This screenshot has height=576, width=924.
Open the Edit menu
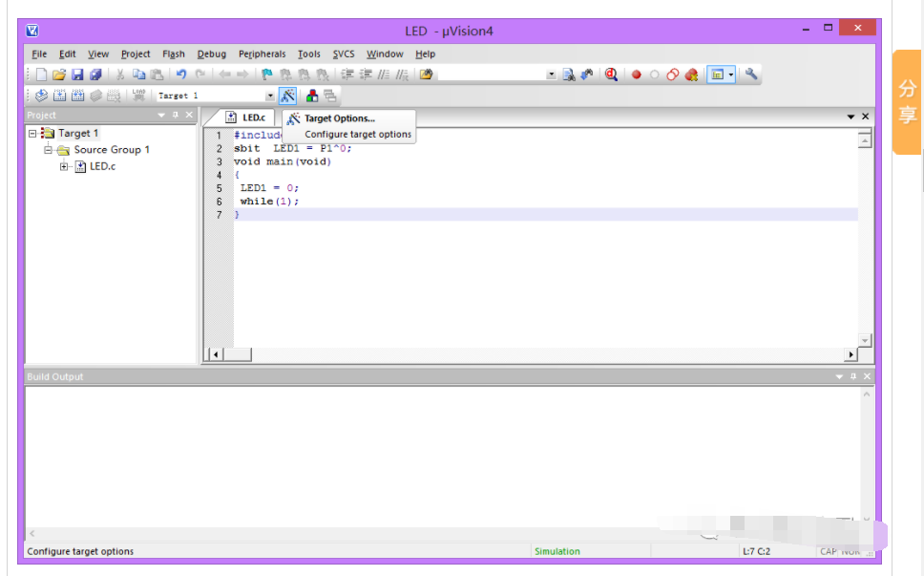coord(67,54)
